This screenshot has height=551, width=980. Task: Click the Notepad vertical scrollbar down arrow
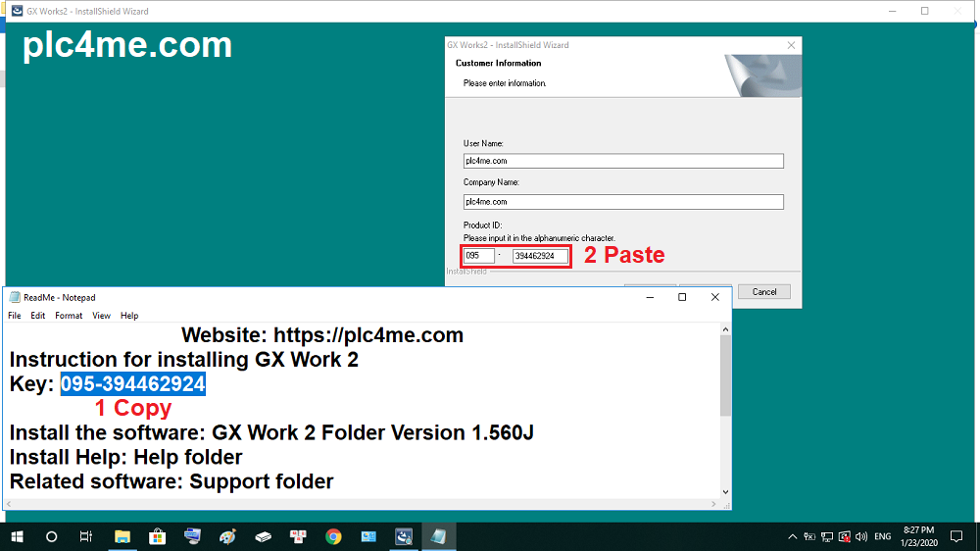pyautogui.click(x=725, y=492)
